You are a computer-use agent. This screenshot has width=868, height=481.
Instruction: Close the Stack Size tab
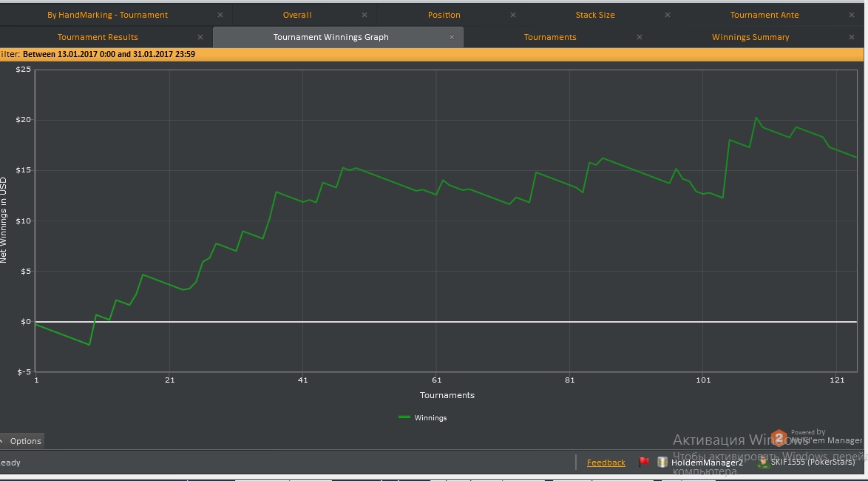668,15
